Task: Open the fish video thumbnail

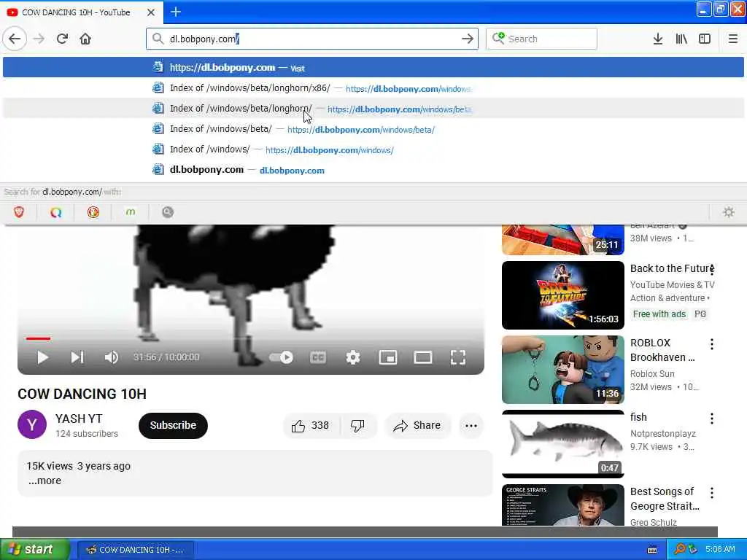Action: point(562,444)
